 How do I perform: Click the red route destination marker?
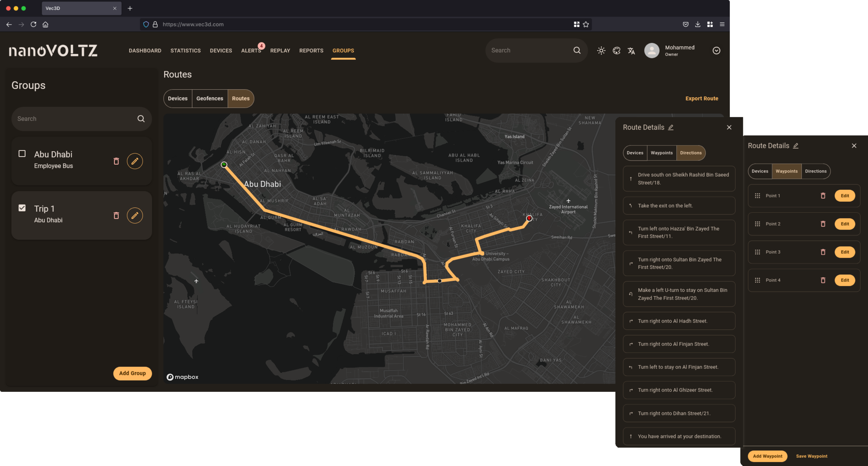click(529, 218)
